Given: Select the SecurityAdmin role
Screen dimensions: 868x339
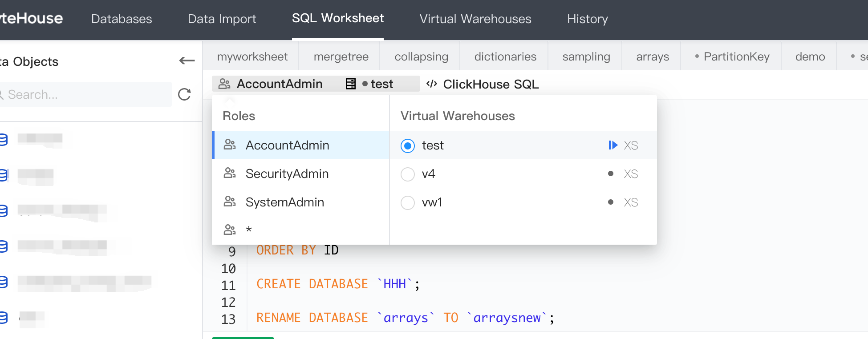Looking at the screenshot, I should [301, 174].
